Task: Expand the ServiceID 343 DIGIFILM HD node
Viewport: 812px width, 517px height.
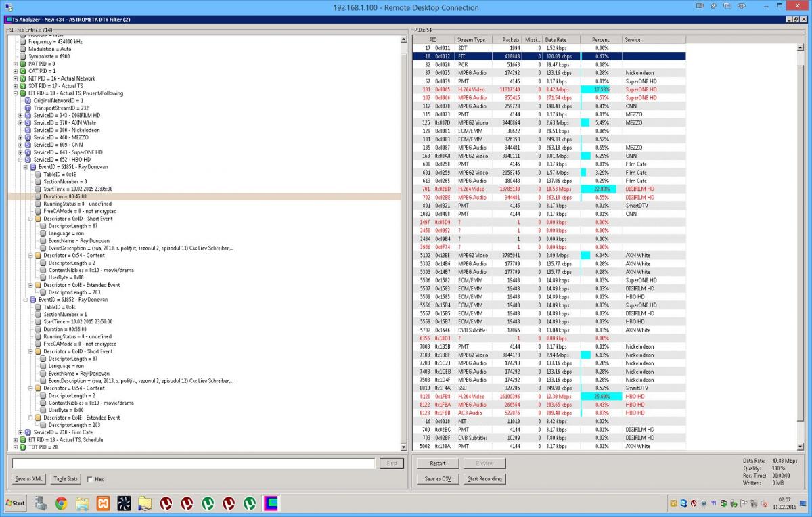Action: tap(20, 116)
